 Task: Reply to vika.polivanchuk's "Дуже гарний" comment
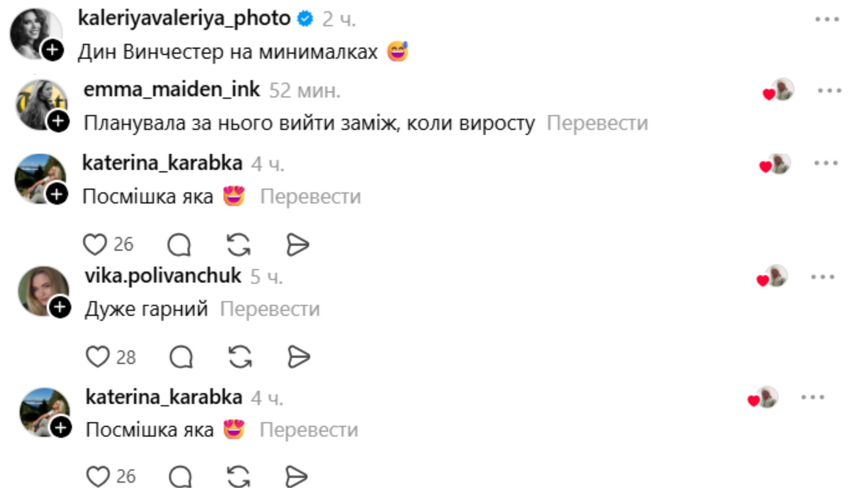(181, 357)
